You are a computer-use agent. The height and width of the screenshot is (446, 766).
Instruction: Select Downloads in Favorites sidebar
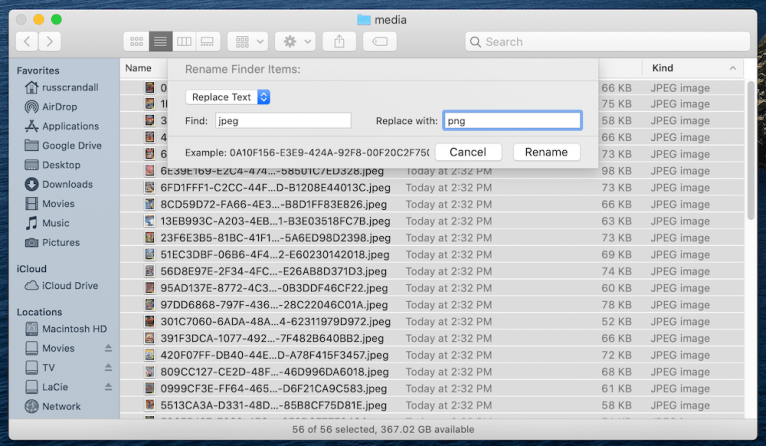pyautogui.click(x=66, y=184)
